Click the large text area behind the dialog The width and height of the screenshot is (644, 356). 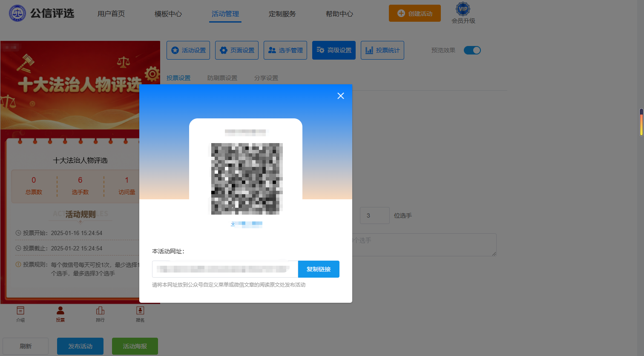[424, 245]
